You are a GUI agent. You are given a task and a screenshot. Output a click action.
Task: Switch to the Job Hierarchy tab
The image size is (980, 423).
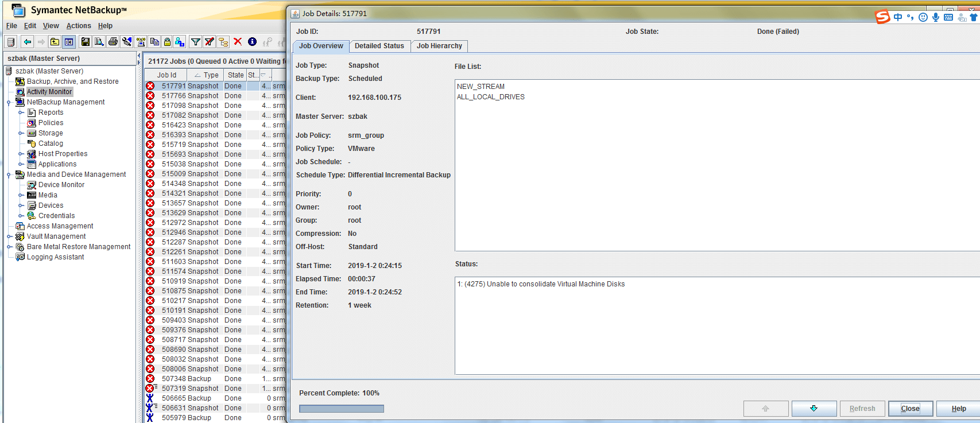tap(439, 46)
